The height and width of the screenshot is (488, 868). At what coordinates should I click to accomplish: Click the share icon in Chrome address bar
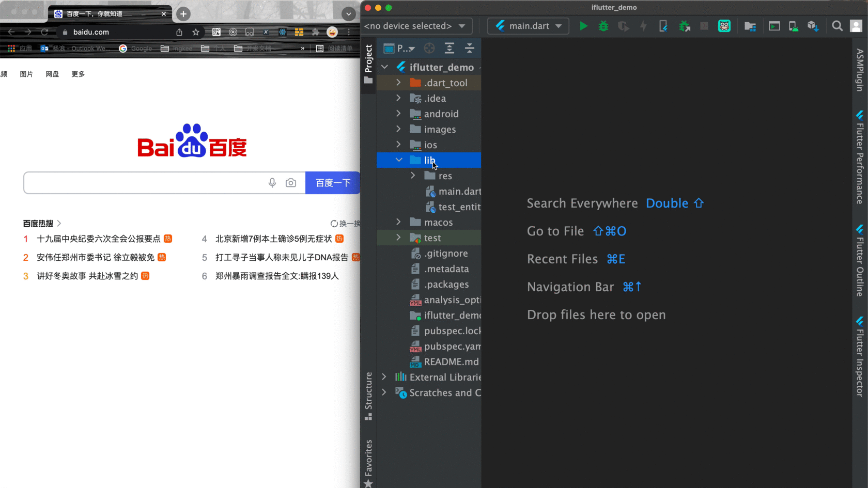[x=179, y=32]
